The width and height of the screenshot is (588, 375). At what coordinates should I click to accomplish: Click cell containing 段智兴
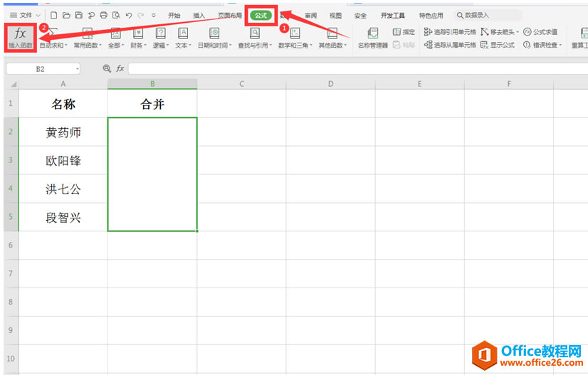(63, 217)
